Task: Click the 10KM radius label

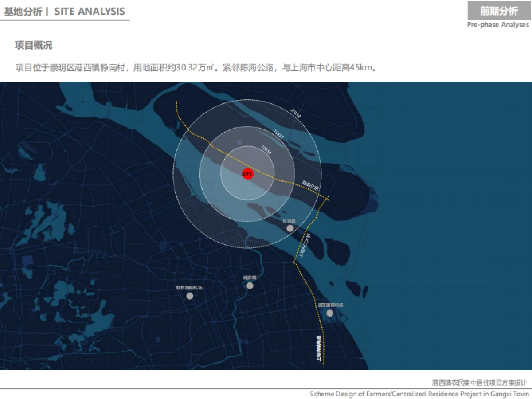Action: click(266, 149)
